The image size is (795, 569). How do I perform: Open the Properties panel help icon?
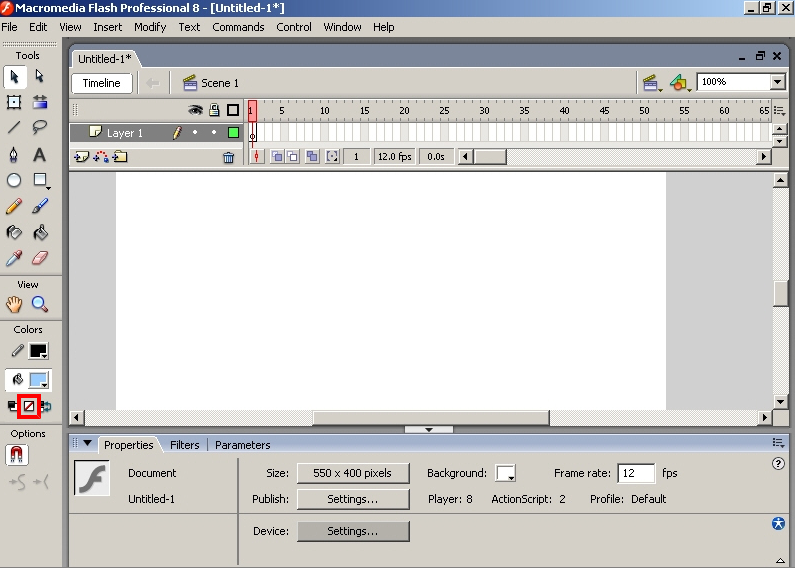point(778,464)
